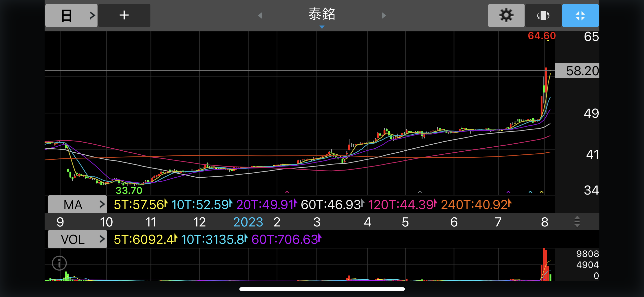Tap the tallest red volume bar
The image size is (644, 297).
click(x=544, y=265)
